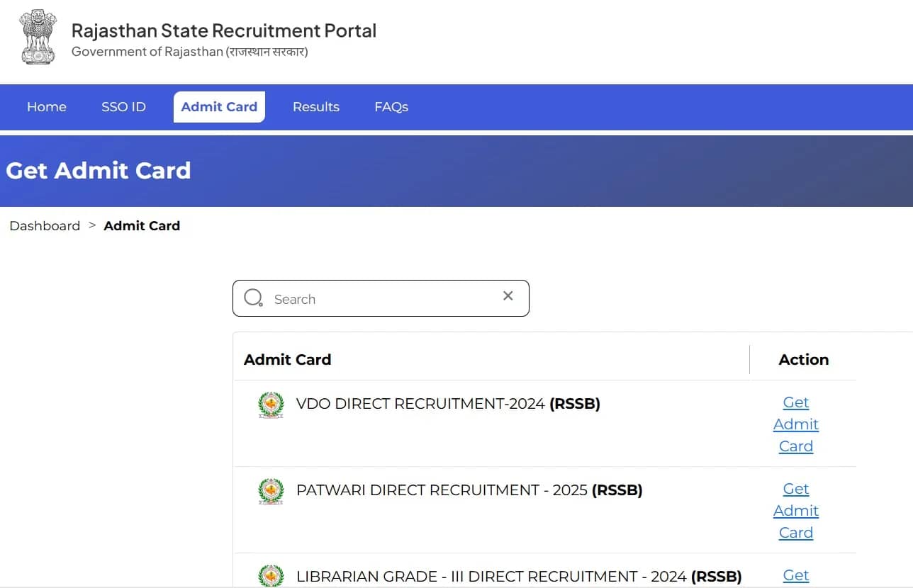The width and height of the screenshot is (913, 588).
Task: Select the Admit Card navigation tab
Action: click(x=219, y=107)
